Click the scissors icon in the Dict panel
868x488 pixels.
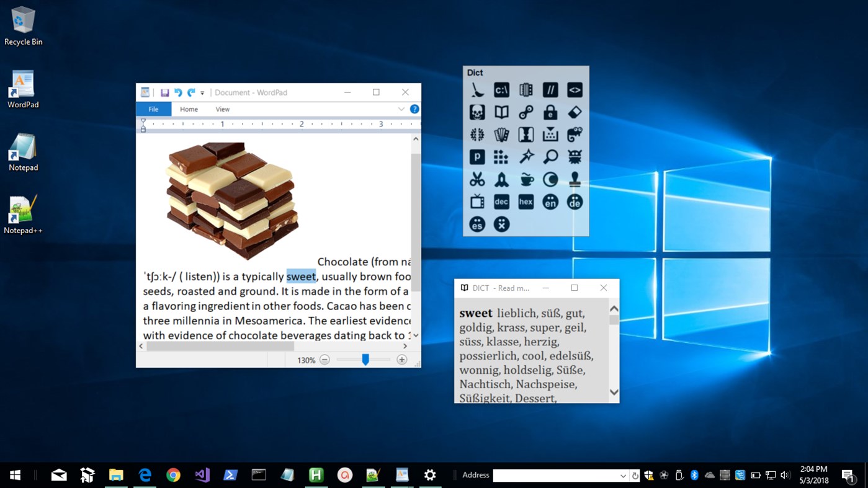click(x=477, y=179)
